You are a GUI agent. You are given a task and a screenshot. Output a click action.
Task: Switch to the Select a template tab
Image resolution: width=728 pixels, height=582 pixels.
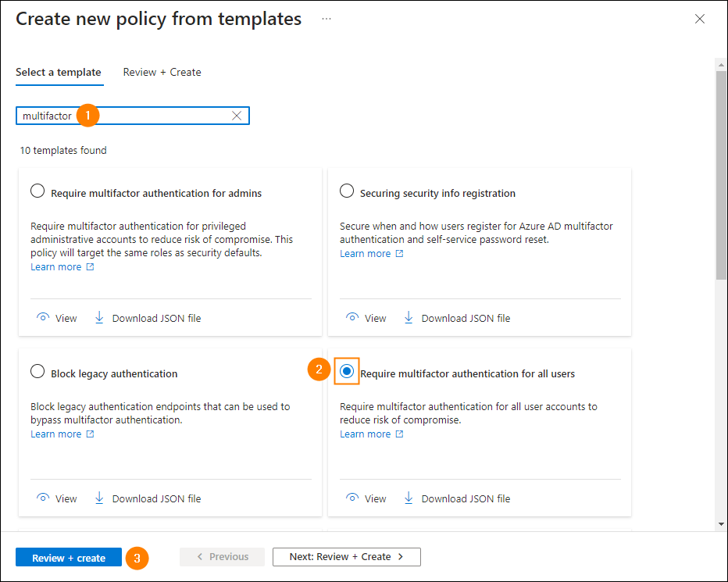coord(59,73)
